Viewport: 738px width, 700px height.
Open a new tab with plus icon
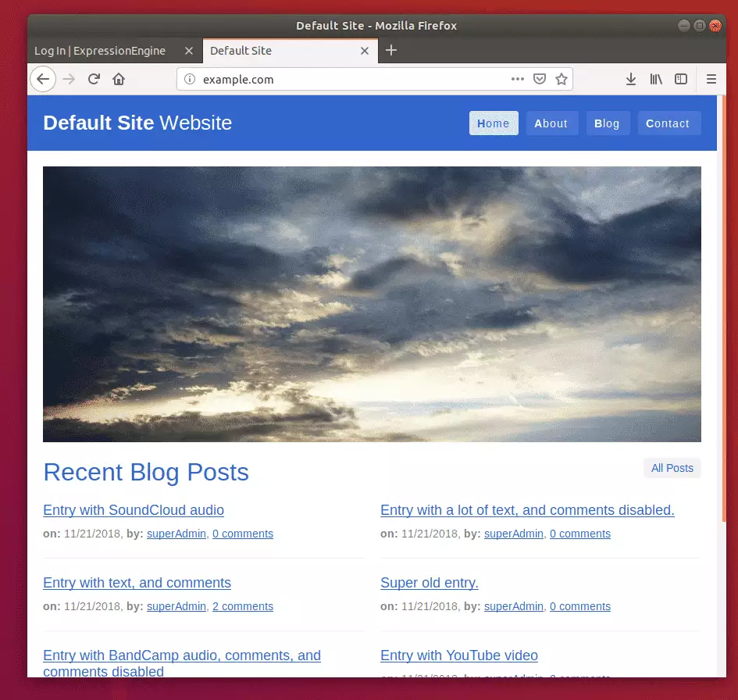pyautogui.click(x=391, y=50)
